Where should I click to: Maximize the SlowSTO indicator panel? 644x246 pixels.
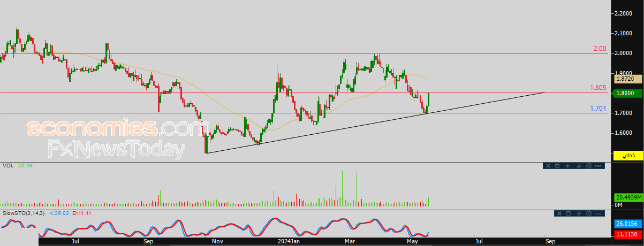[569, 213]
